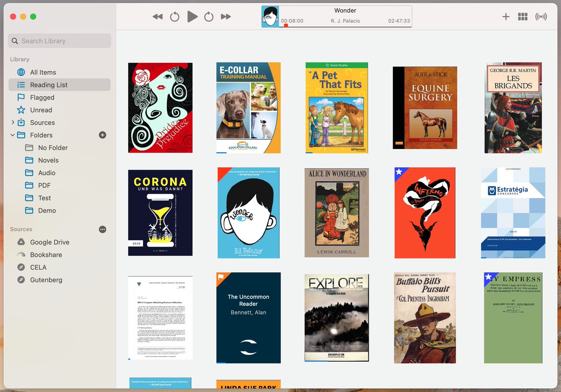The image size is (561, 392).
Task: Open the Harvard Business School document
Action: pyautogui.click(x=160, y=318)
